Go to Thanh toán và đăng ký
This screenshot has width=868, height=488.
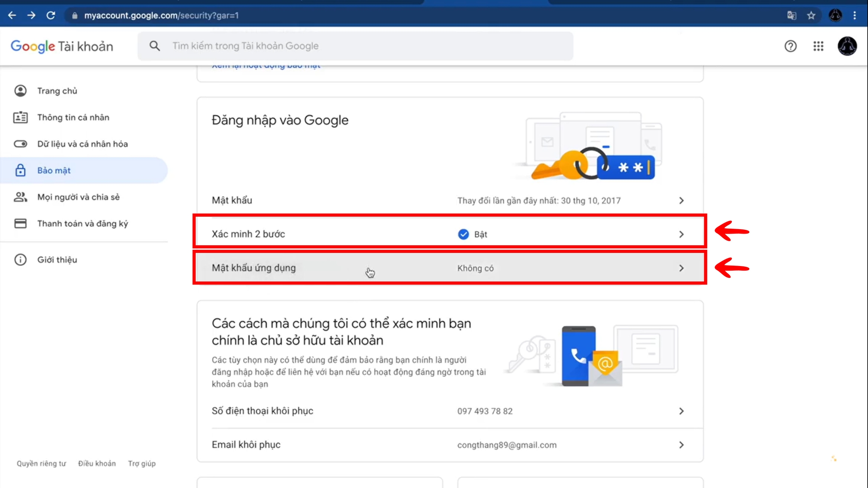pyautogui.click(x=82, y=223)
